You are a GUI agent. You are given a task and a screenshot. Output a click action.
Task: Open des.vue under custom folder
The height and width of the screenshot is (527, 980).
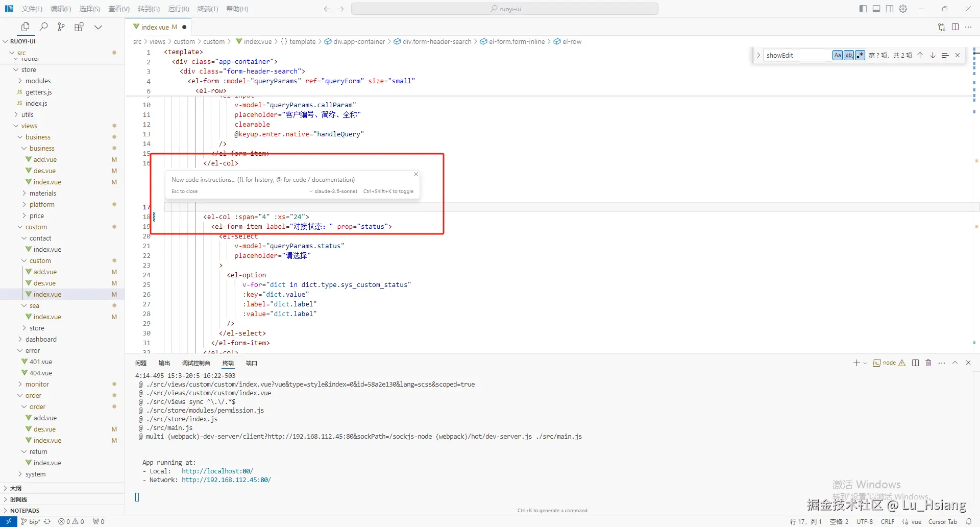pos(44,283)
